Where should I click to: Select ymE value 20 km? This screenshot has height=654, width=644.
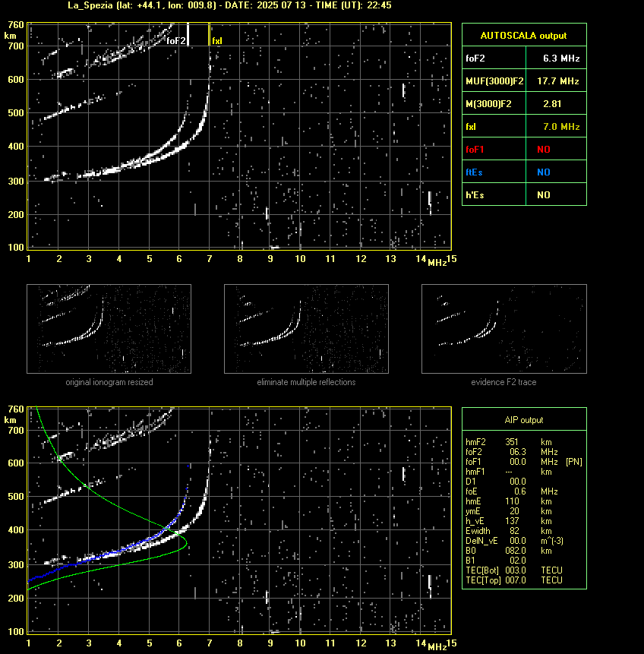531,511
